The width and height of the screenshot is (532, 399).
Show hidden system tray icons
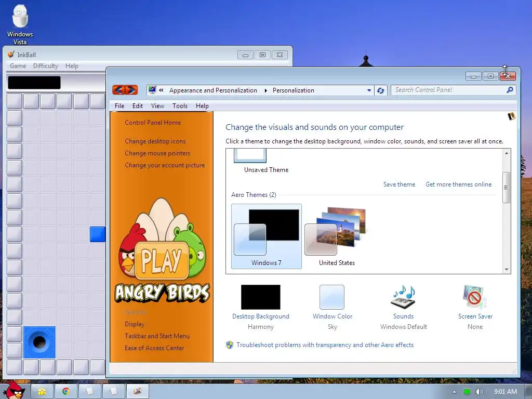click(454, 392)
